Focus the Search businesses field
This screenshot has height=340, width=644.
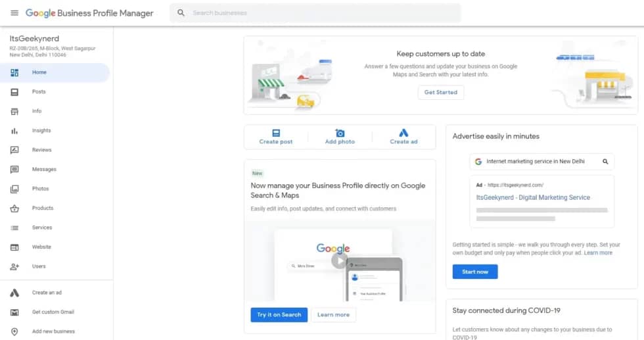(x=315, y=12)
